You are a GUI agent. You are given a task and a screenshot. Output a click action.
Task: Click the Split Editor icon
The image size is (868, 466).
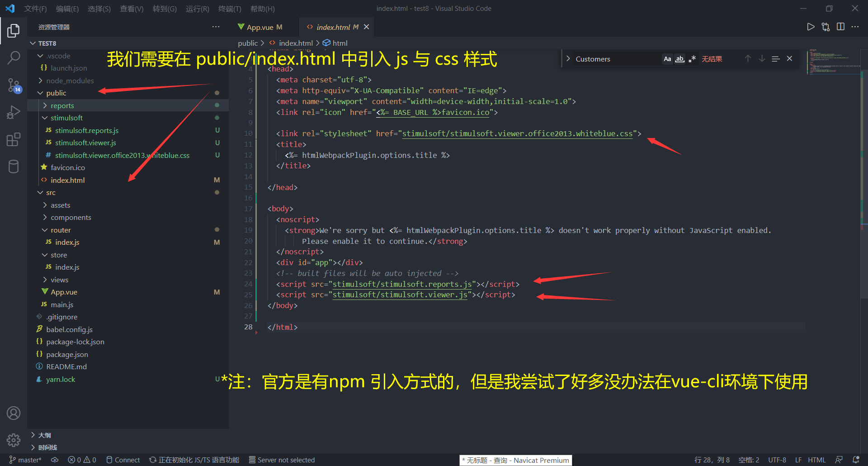pos(840,27)
